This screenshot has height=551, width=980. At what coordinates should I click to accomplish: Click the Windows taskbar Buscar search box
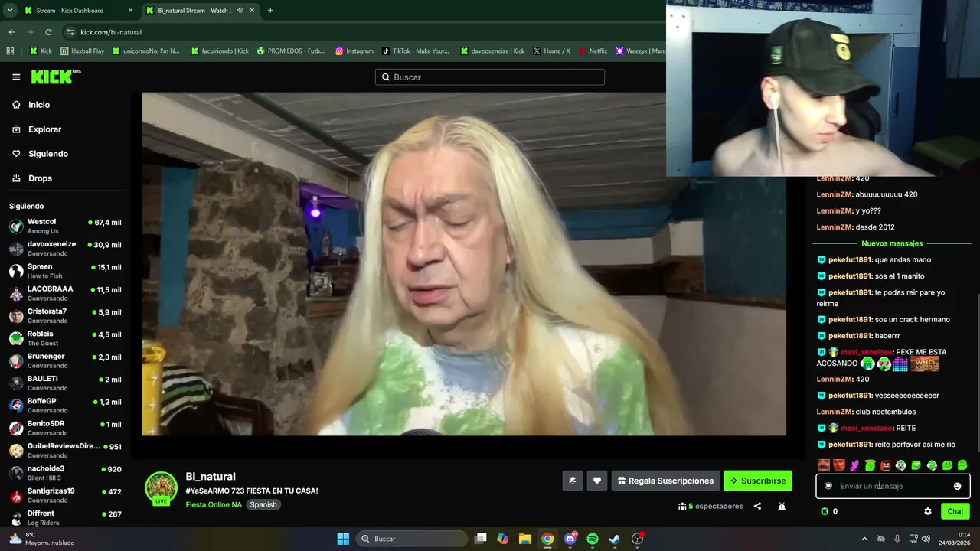413,539
